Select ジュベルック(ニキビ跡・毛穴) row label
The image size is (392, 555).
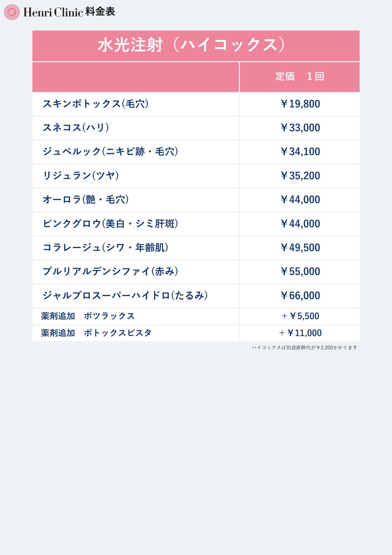[110, 152]
